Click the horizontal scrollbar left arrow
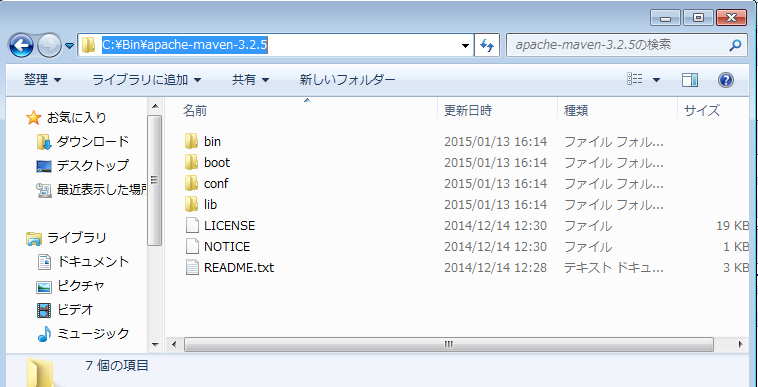Viewport: 758px width, 387px height. tap(174, 344)
